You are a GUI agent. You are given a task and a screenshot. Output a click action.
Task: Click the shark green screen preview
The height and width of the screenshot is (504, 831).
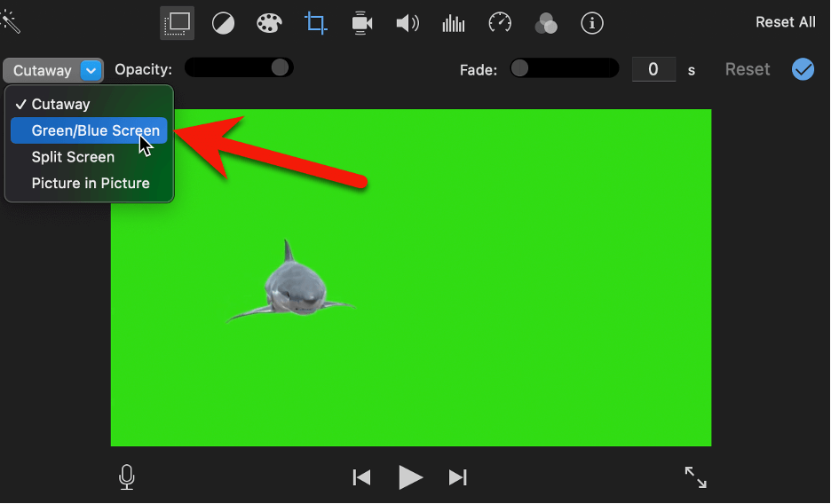click(x=411, y=278)
